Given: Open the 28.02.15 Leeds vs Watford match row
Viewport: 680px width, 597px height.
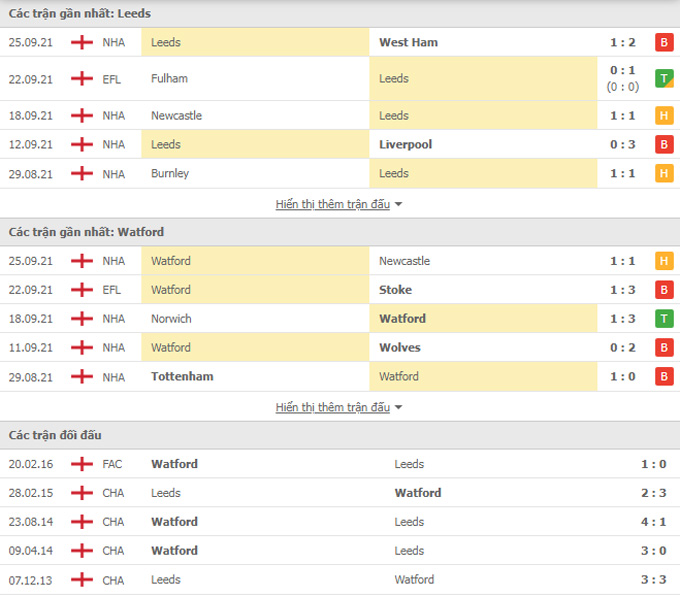Looking at the screenshot, I should click(x=340, y=493).
